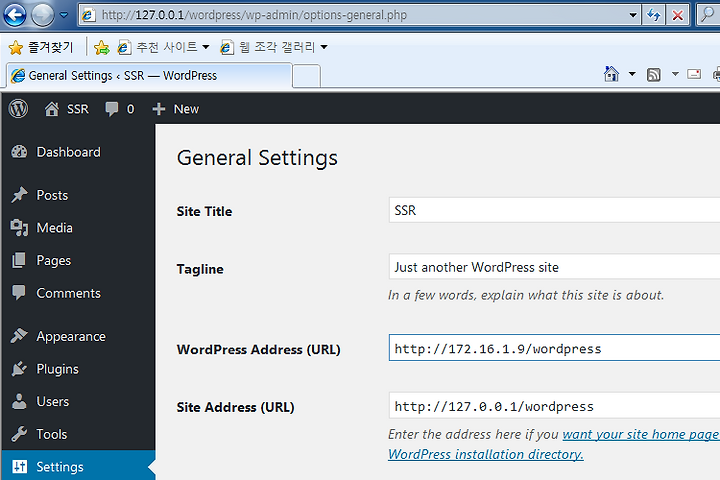720x480 pixels.
Task: Expand the address bar history dropdown arrow
Action: pos(633,15)
